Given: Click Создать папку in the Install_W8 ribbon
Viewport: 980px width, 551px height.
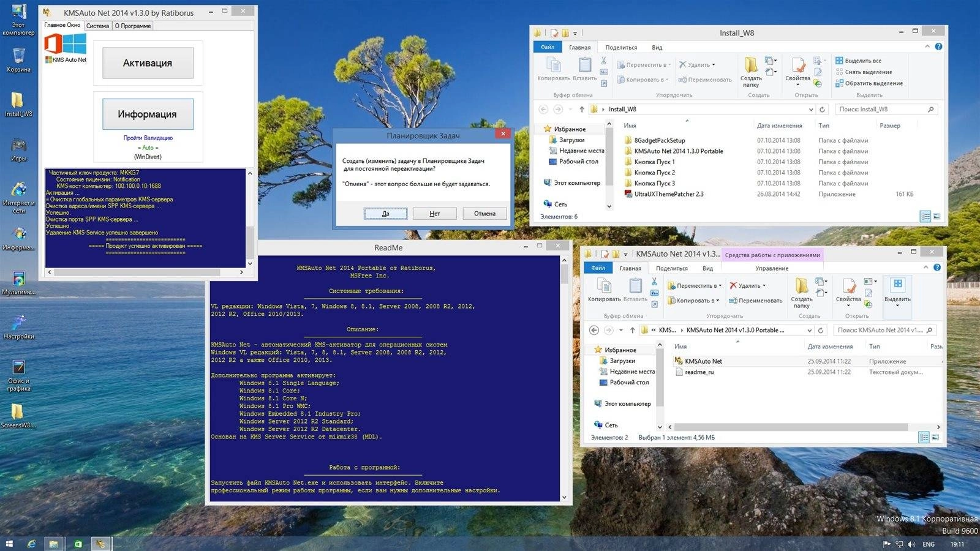Looking at the screenshot, I should tap(751, 72).
